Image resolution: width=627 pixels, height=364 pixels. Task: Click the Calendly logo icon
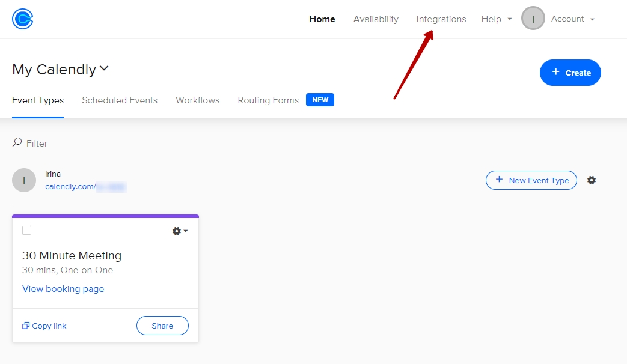click(x=22, y=19)
